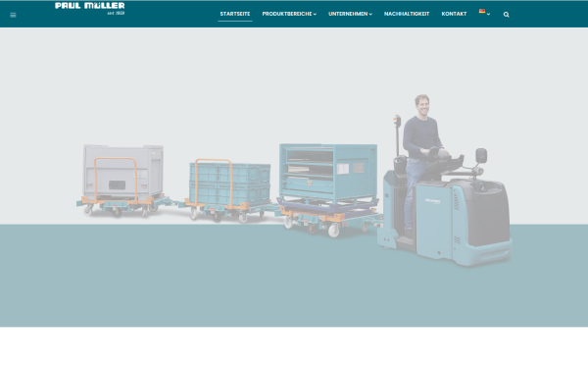Image resolution: width=588 pixels, height=368 pixels.
Task: Expand the Unternehmen dropdown chevron
Action: 370,15
